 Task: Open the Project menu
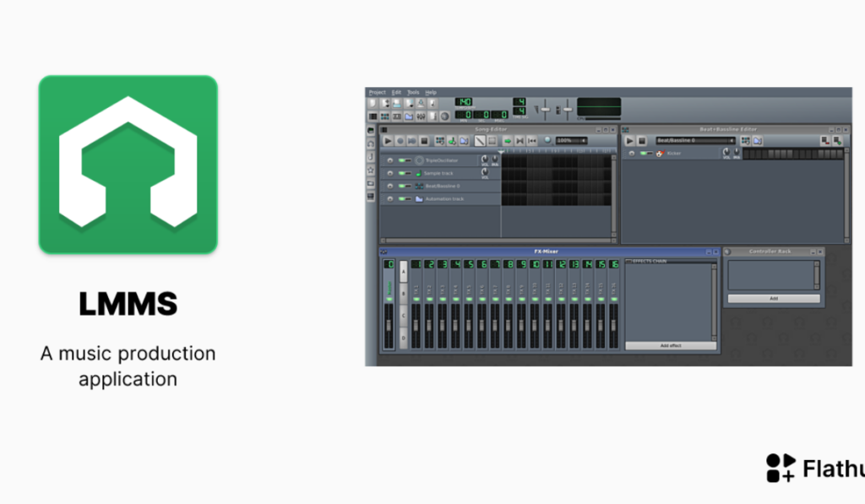click(x=377, y=92)
